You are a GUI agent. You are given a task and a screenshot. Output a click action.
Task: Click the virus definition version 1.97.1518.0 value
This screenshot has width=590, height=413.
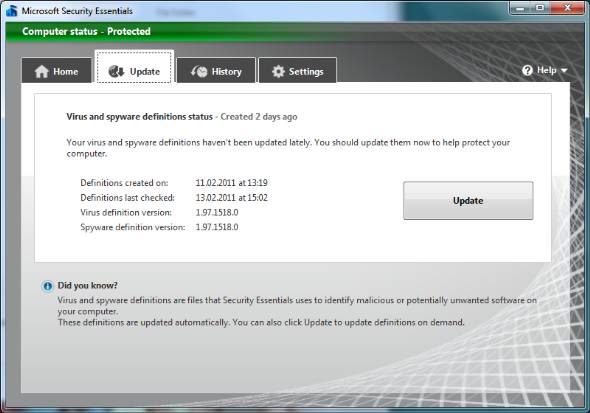click(x=217, y=213)
